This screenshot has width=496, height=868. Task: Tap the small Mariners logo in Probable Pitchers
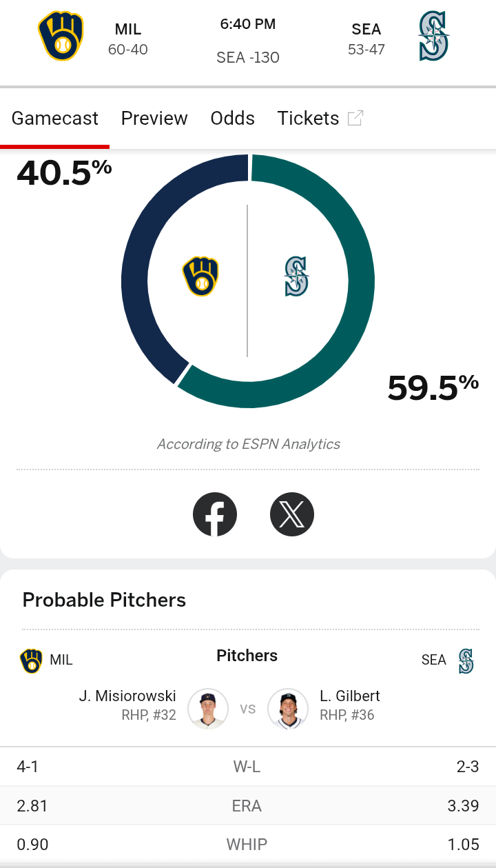pyautogui.click(x=466, y=660)
